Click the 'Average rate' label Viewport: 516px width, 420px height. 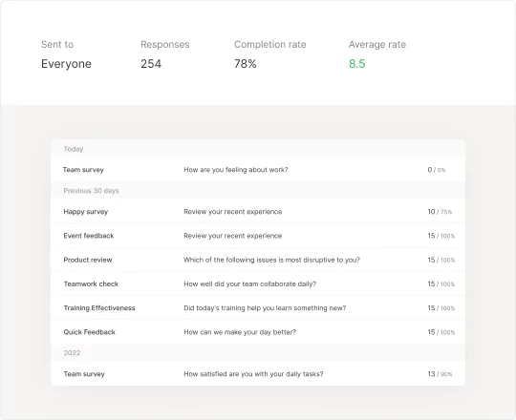coord(377,44)
